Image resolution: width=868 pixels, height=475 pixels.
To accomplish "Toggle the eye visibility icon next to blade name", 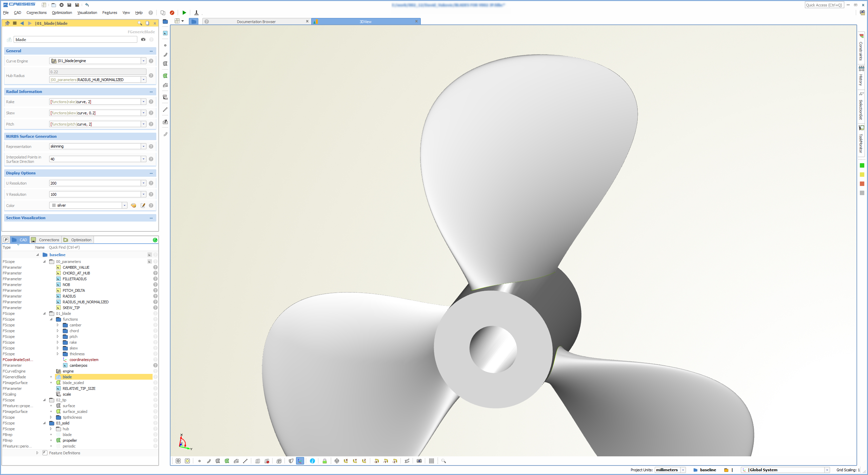I will tap(143, 39).
